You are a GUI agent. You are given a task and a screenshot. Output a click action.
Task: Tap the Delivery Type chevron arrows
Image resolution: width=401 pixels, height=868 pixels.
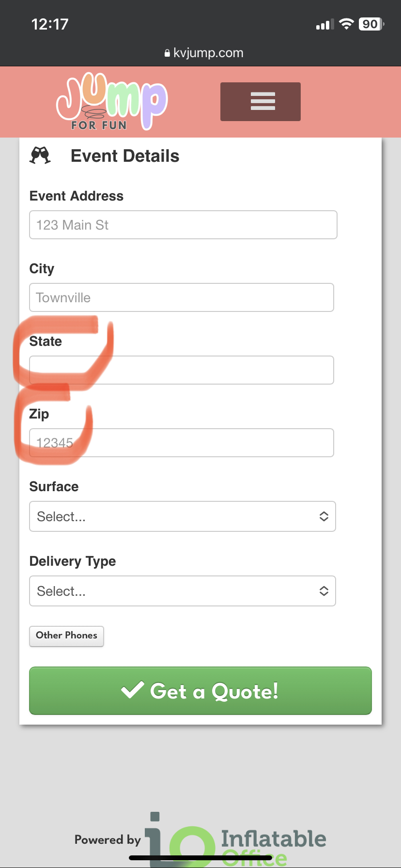click(324, 591)
